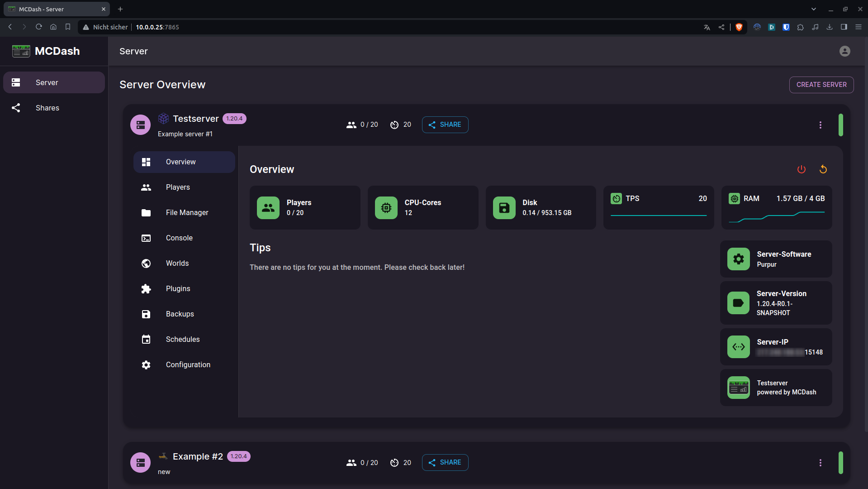868x489 pixels.
Task: Click the CREATE SERVER button
Action: tap(821, 85)
